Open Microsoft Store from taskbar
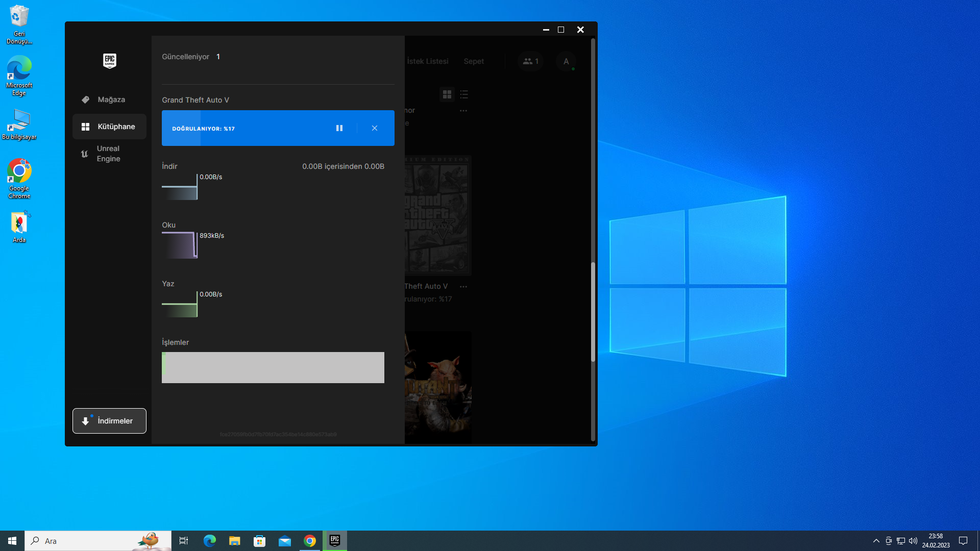Viewport: 980px width, 551px height. click(x=259, y=541)
